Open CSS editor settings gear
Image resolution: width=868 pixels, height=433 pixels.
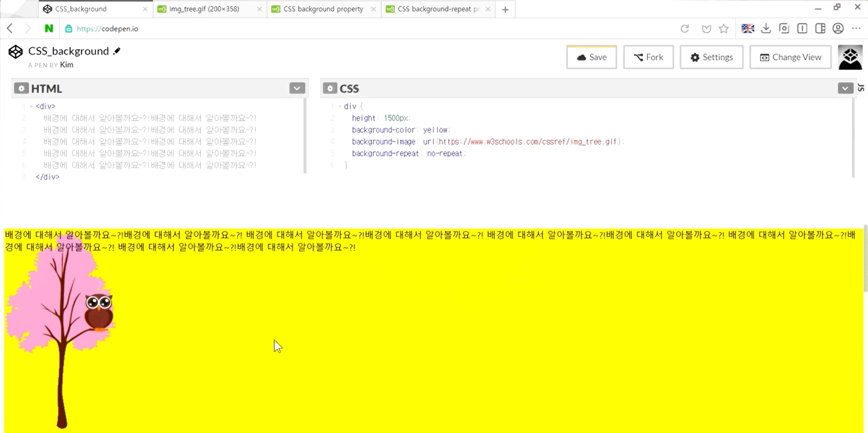pyautogui.click(x=330, y=88)
